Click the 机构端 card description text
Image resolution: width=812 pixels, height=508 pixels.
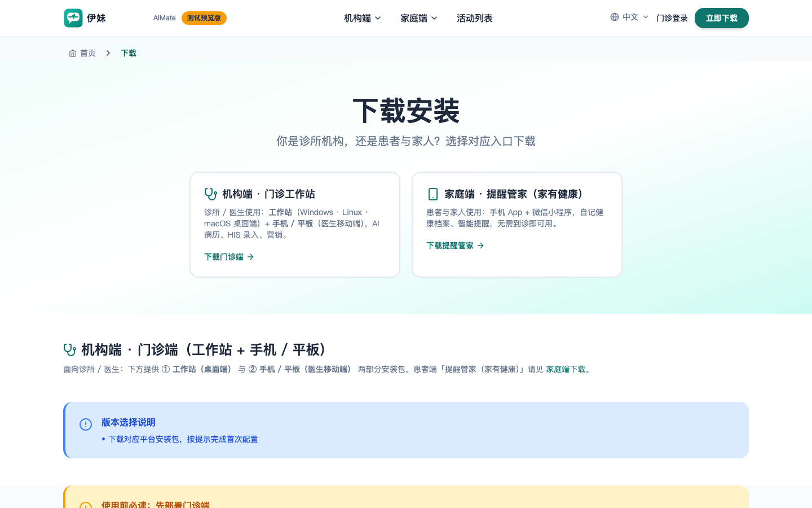[x=293, y=224]
